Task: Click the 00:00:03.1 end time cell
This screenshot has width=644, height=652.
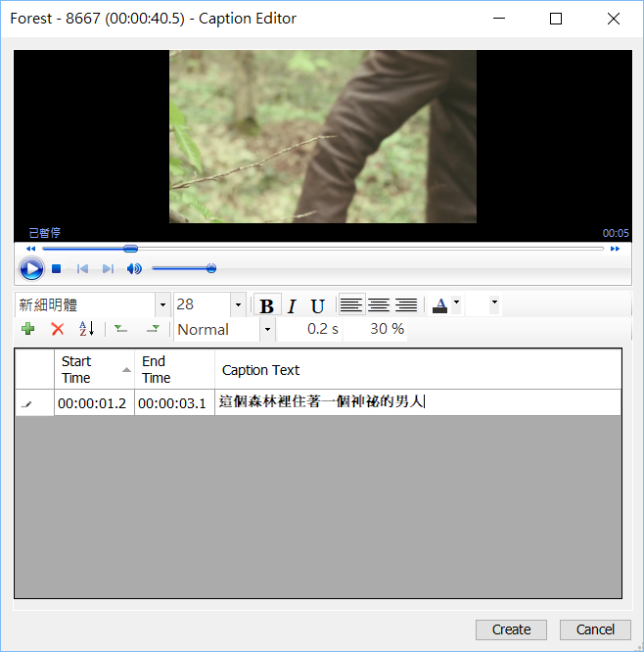Action: 174,403
